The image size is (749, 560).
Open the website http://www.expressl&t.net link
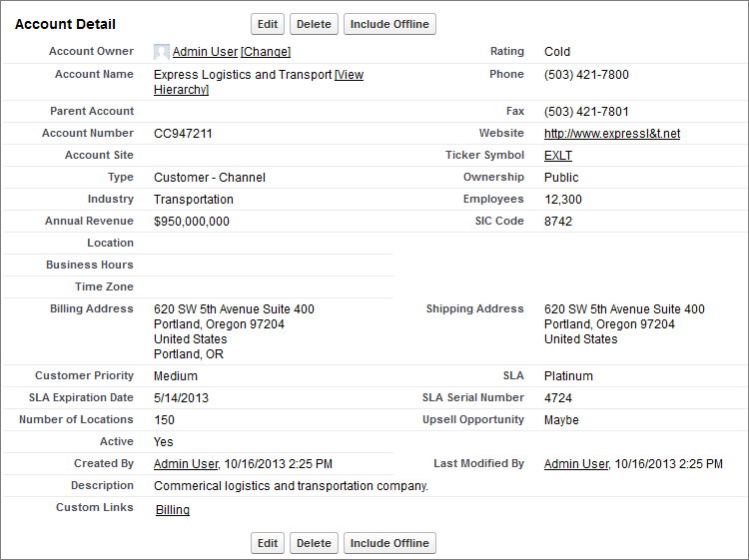[x=612, y=134]
